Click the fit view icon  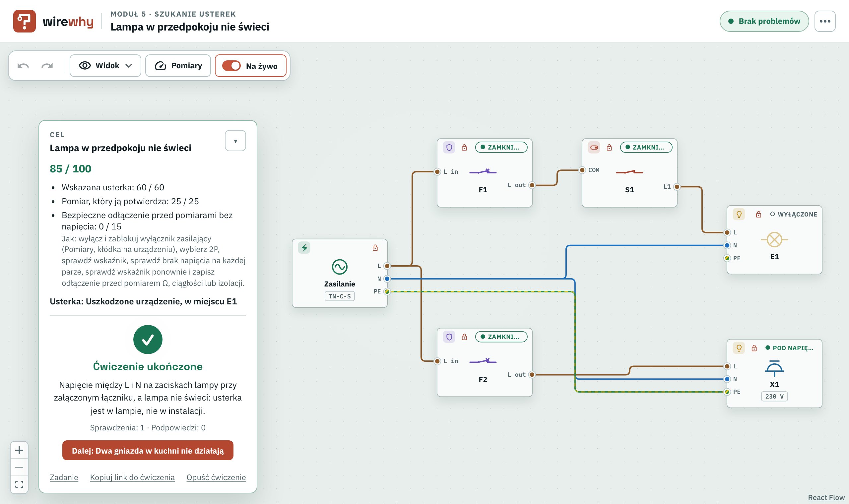[19, 484]
